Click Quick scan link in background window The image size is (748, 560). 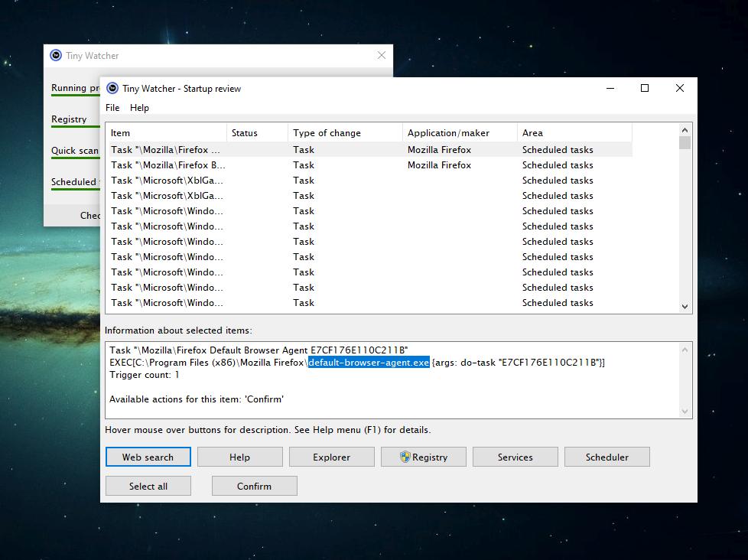click(x=75, y=151)
